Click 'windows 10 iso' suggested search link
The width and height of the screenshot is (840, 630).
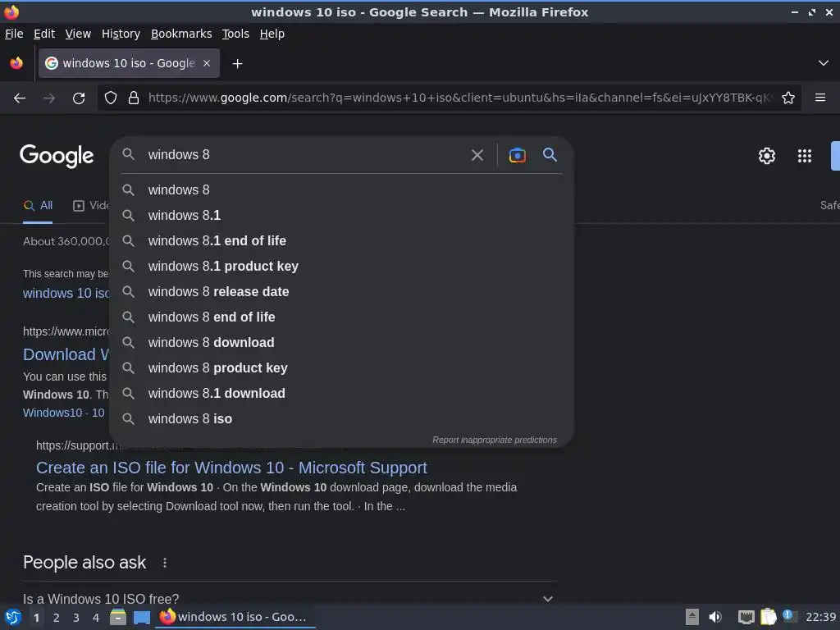[66, 294]
